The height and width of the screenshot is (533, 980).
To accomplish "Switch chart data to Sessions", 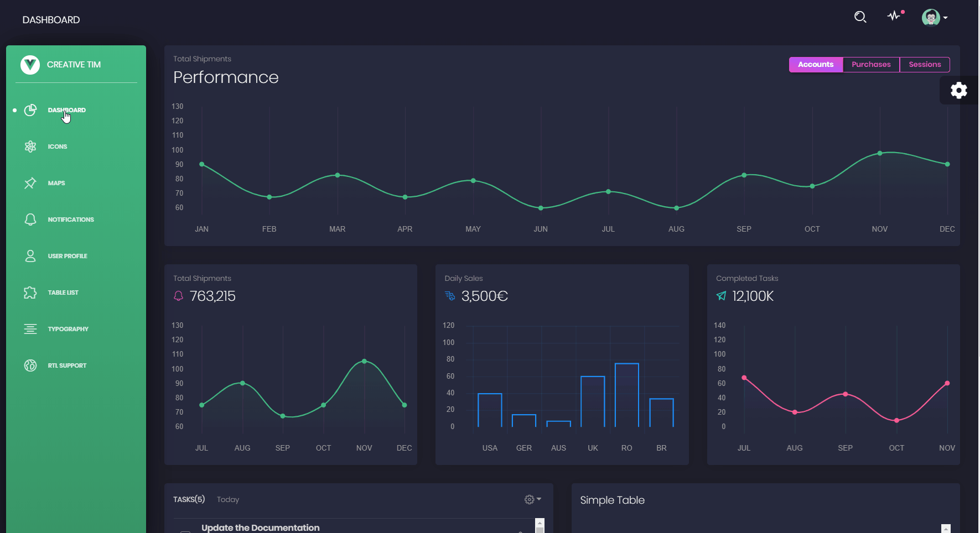I will 925,64.
